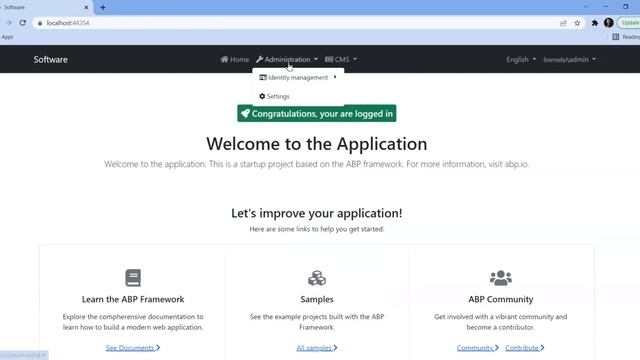Viewport: 640px width, 360px height.
Task: Click the Software brand logo text
Action: coord(51,60)
